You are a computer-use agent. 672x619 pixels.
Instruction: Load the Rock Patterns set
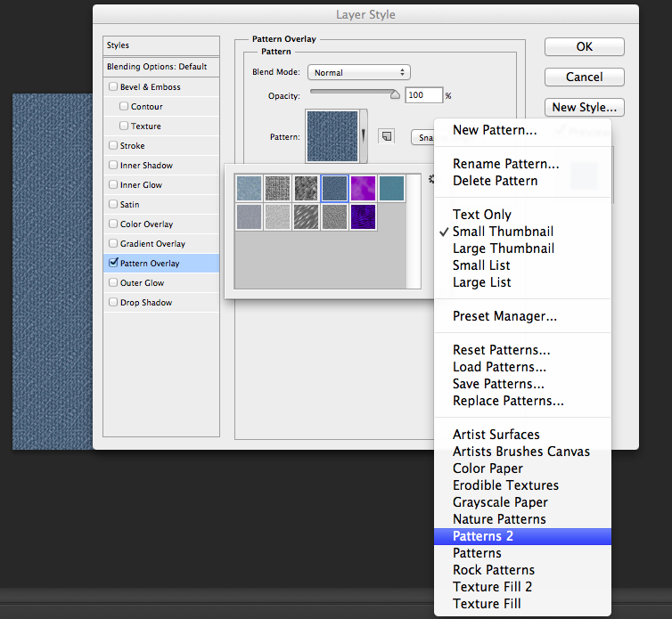click(x=522, y=570)
